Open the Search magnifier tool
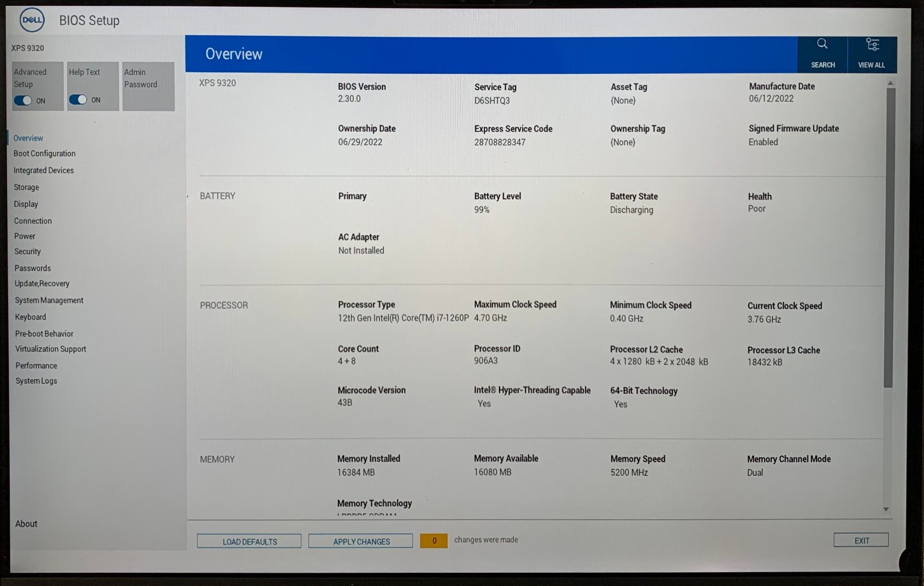Viewport: 924px width, 586px height. tap(822, 54)
